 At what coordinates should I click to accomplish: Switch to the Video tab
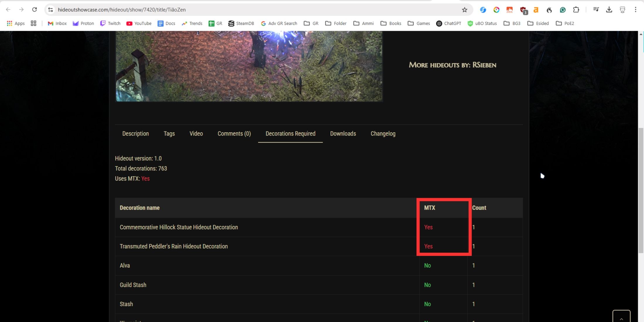[196, 133]
